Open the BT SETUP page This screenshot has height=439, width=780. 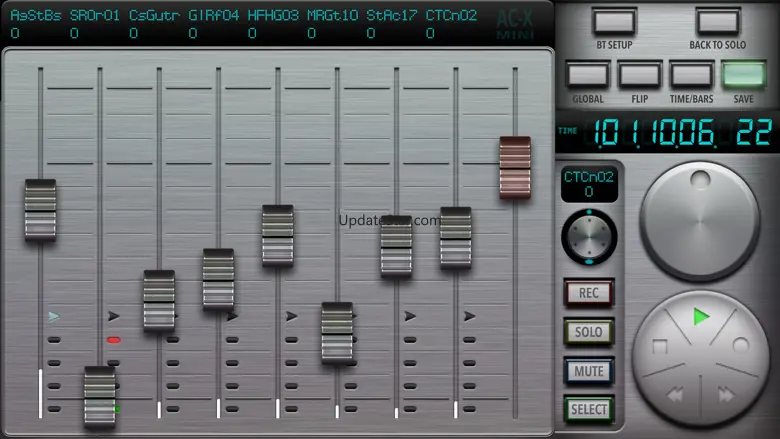pyautogui.click(x=614, y=24)
